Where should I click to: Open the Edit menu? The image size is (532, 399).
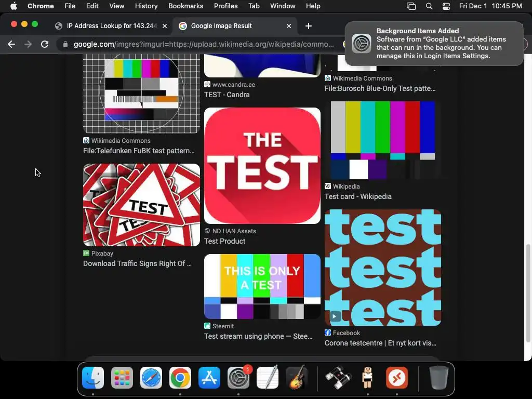pos(92,6)
